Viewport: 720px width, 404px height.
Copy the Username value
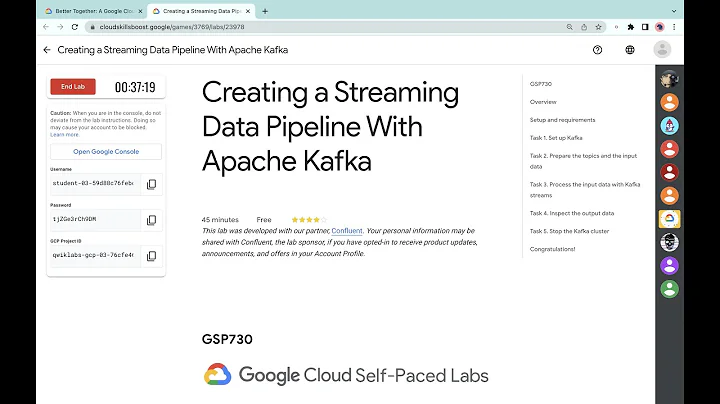click(151, 184)
